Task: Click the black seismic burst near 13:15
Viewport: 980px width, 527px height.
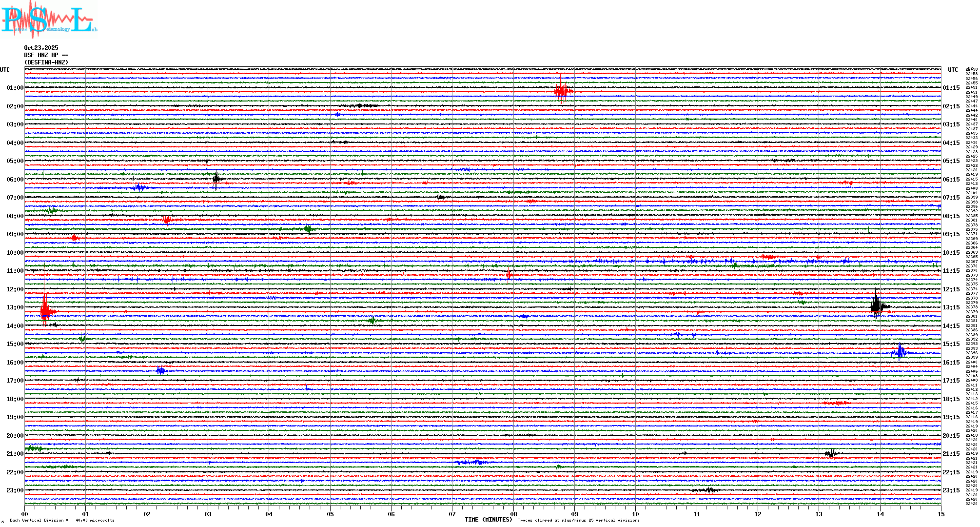Action: (x=877, y=306)
